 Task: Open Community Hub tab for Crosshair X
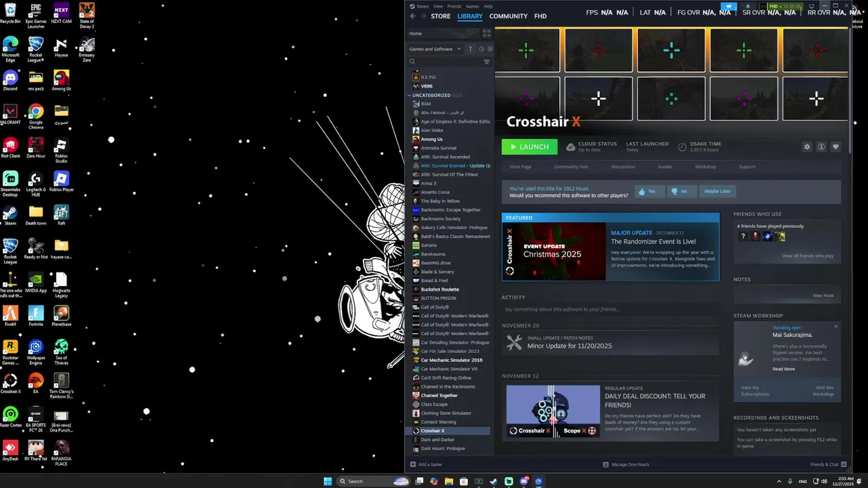(571, 167)
